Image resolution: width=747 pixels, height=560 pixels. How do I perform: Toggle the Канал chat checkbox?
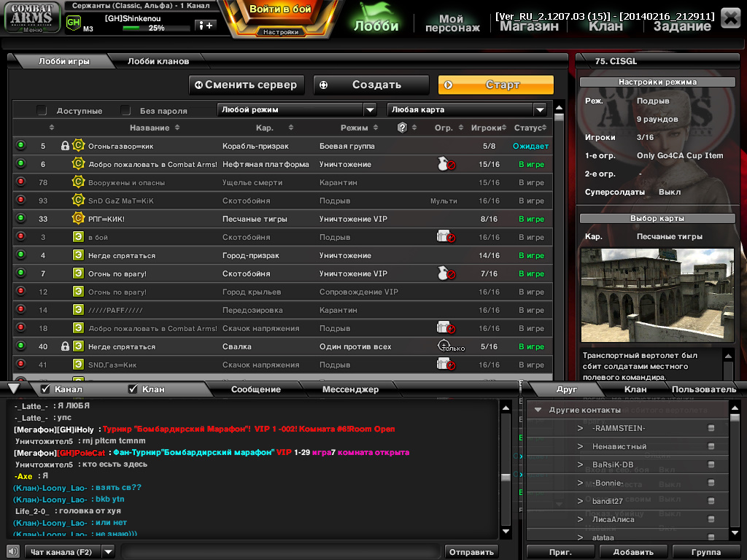tap(45, 389)
